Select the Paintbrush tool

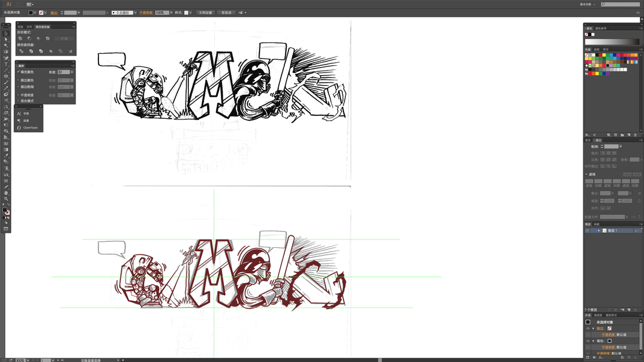(6, 82)
